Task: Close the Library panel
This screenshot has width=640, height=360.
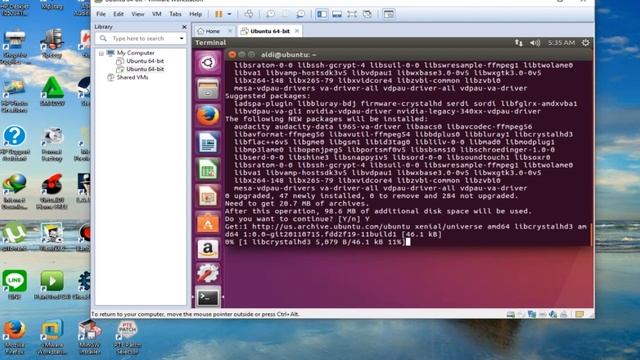Action: (x=184, y=27)
